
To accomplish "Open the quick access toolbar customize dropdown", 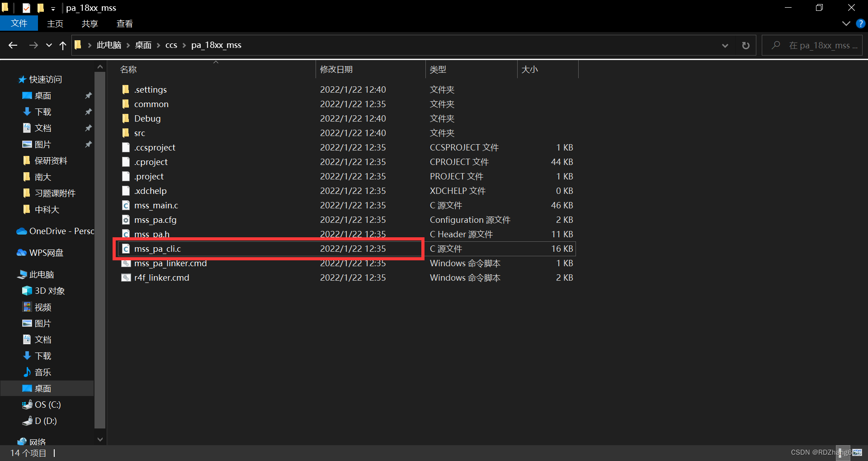I will tap(53, 9).
